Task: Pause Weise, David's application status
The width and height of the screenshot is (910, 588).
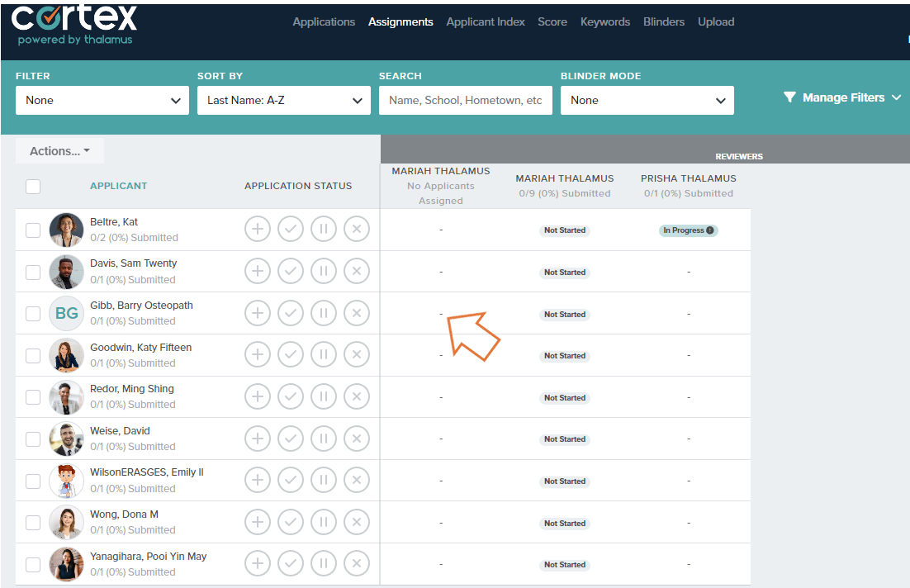Action: pos(323,439)
